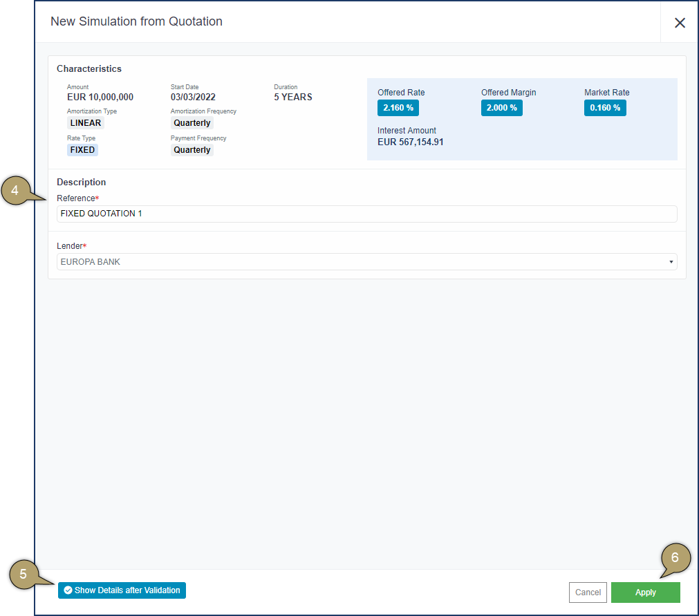Viewport: 699px width, 616px height.
Task: Select the Offered Margin 2.000 % badge
Action: click(501, 108)
